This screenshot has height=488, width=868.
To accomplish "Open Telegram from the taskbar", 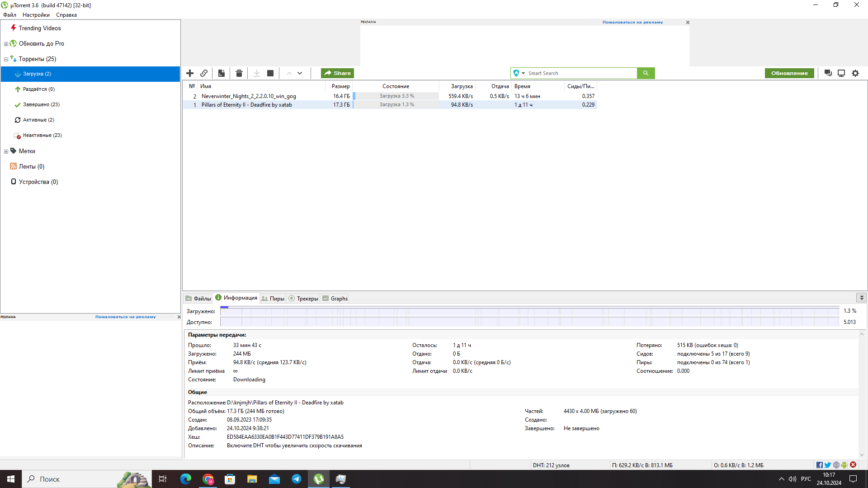I will [297, 479].
